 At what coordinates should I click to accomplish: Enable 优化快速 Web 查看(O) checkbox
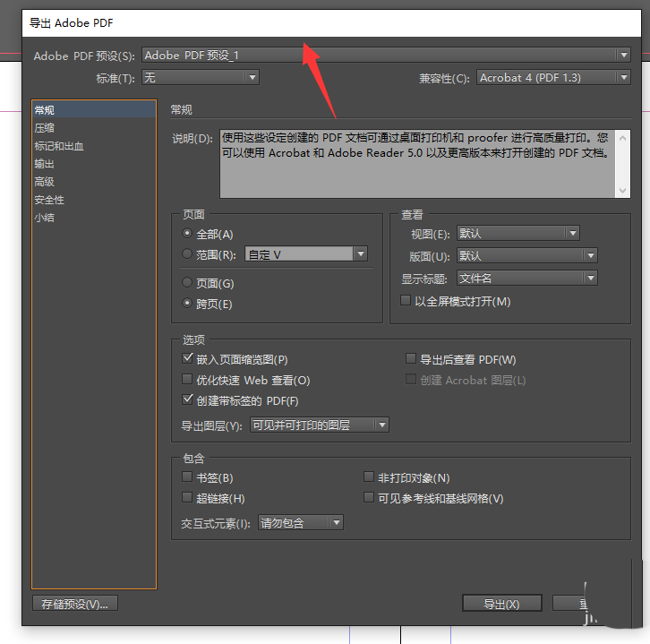(187, 379)
